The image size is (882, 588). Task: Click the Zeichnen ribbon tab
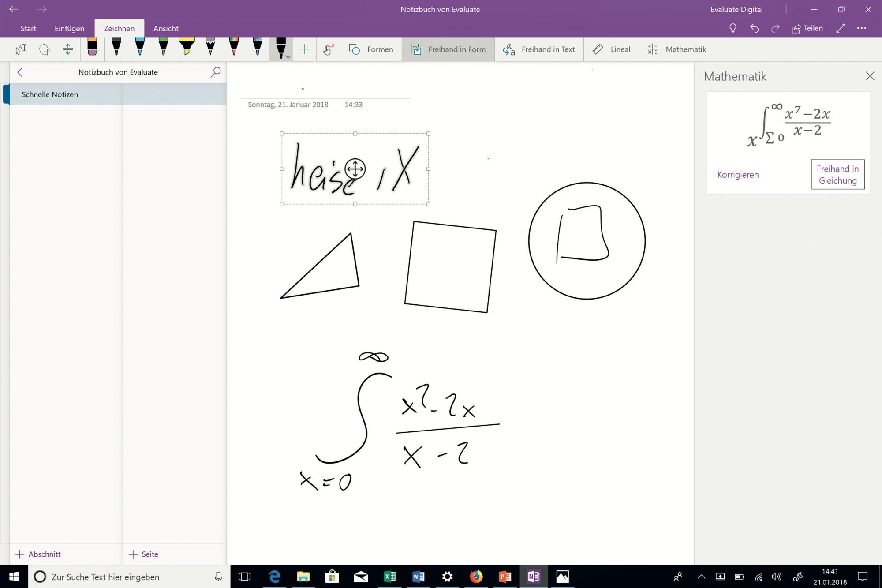tap(119, 27)
